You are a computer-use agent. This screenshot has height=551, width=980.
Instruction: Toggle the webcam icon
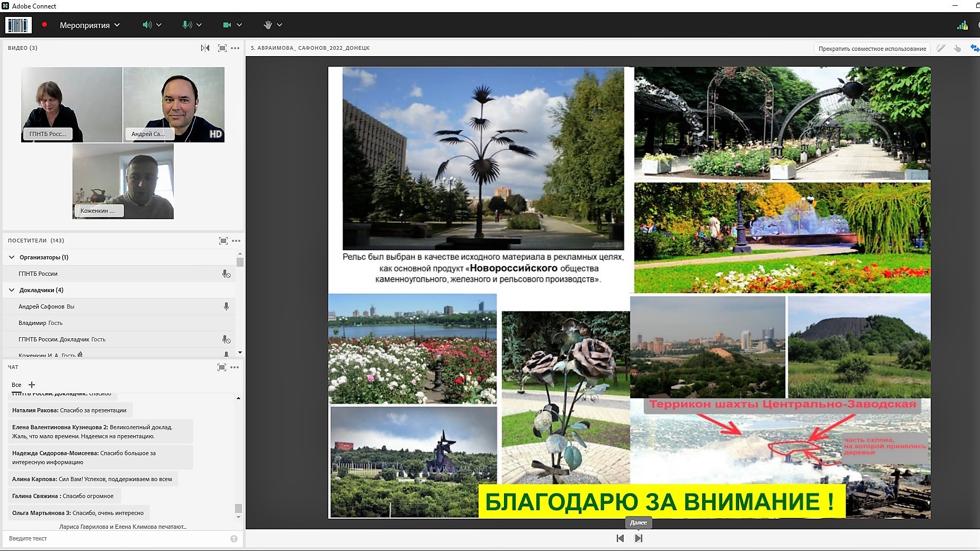click(227, 25)
